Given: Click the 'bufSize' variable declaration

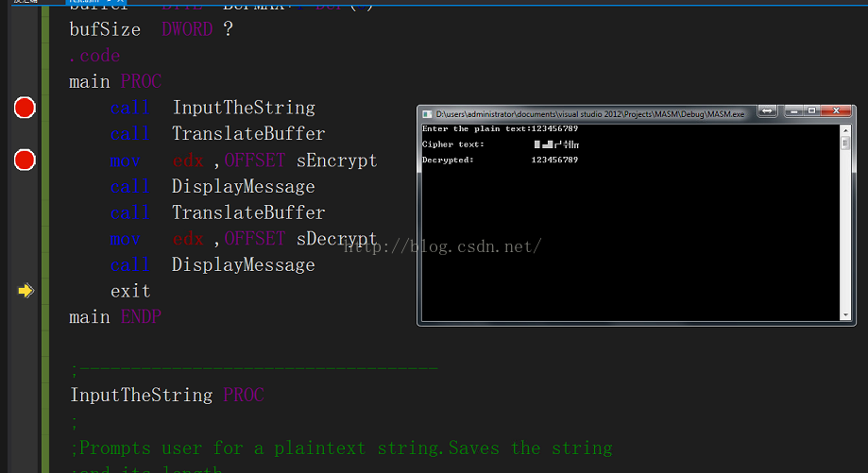Looking at the screenshot, I should (x=105, y=28).
